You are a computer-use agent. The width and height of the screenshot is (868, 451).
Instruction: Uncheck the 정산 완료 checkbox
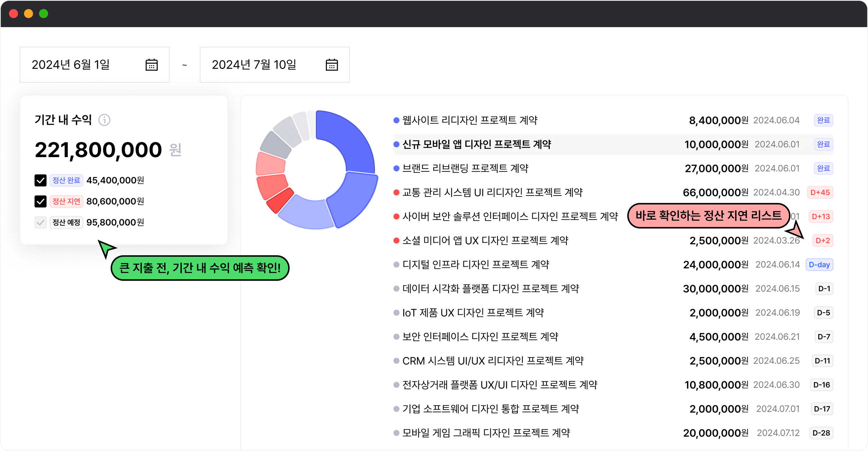coord(40,181)
